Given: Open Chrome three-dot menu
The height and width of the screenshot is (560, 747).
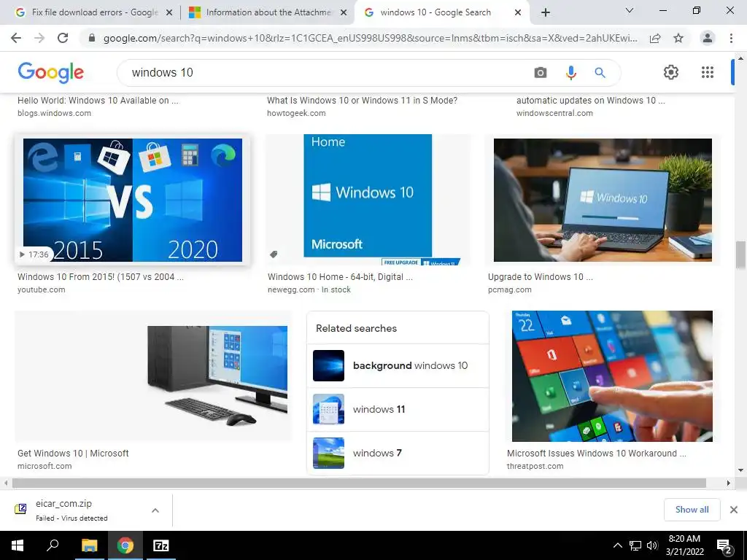Looking at the screenshot, I should tap(731, 38).
